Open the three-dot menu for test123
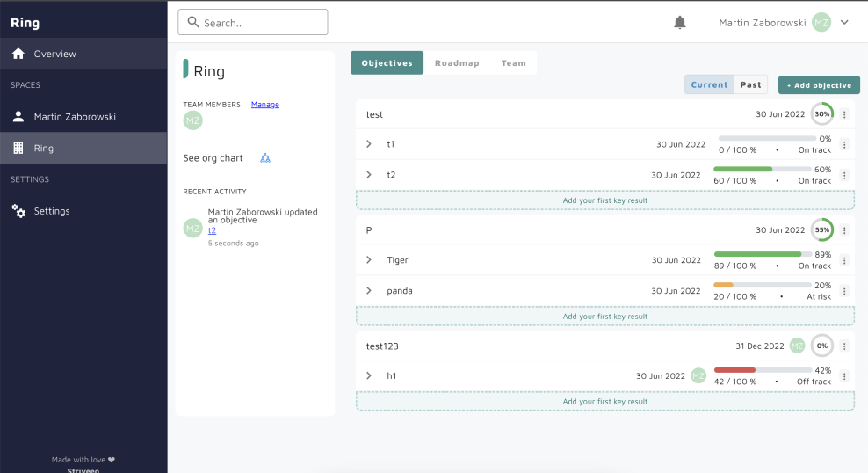 [844, 346]
